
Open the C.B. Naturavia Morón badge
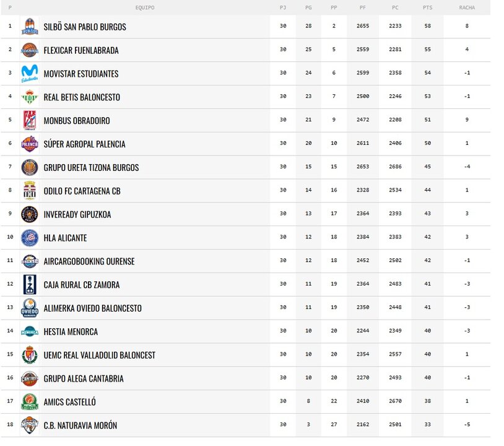30,425
